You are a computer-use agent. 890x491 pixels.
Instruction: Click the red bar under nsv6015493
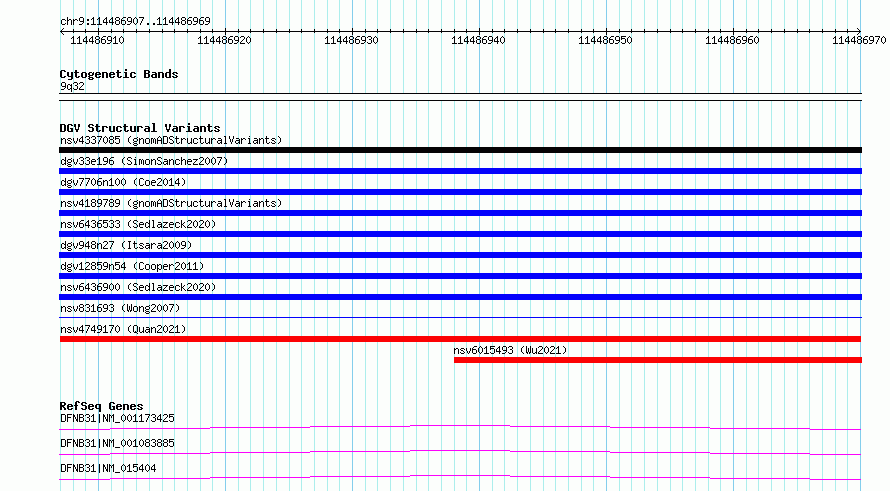pyautogui.click(x=658, y=360)
